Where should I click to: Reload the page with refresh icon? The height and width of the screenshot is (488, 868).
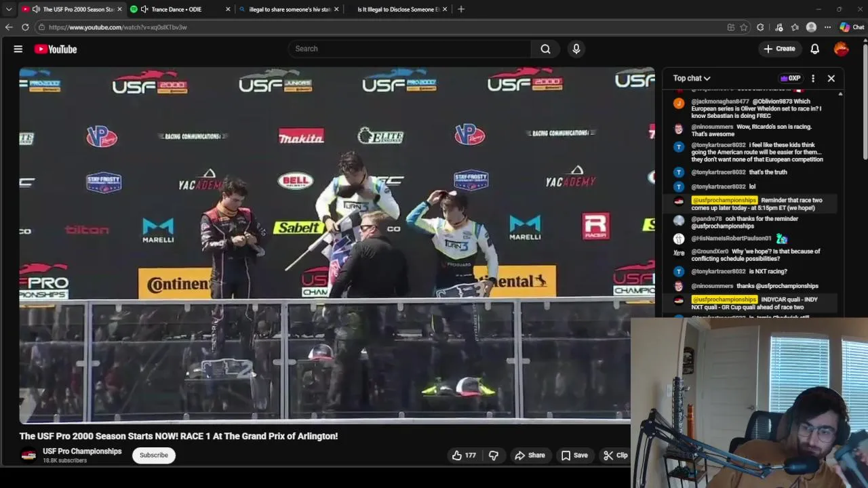click(x=25, y=27)
